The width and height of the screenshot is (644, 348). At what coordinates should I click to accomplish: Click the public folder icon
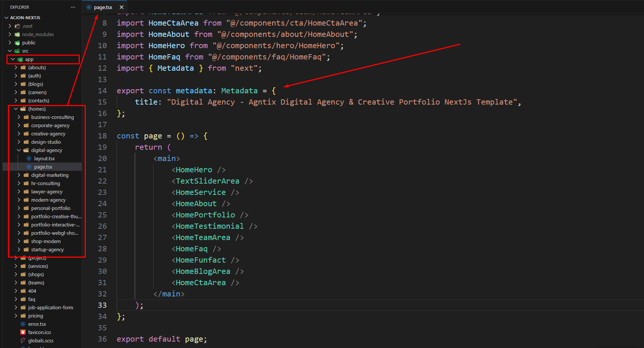[x=17, y=43]
